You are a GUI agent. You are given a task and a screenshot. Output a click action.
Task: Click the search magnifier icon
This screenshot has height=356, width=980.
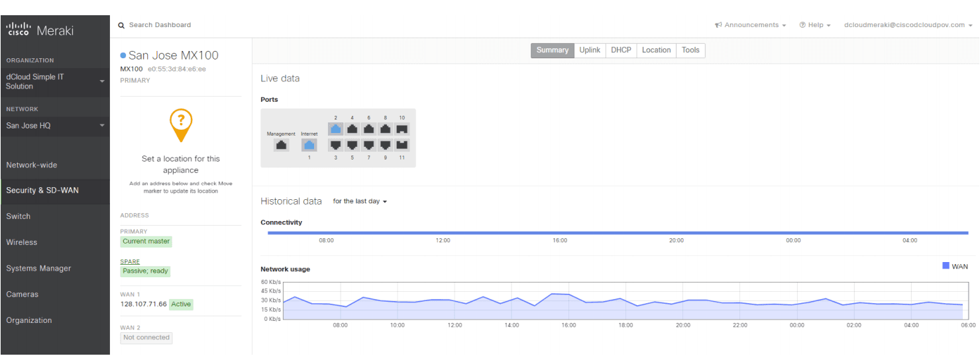pos(121,25)
